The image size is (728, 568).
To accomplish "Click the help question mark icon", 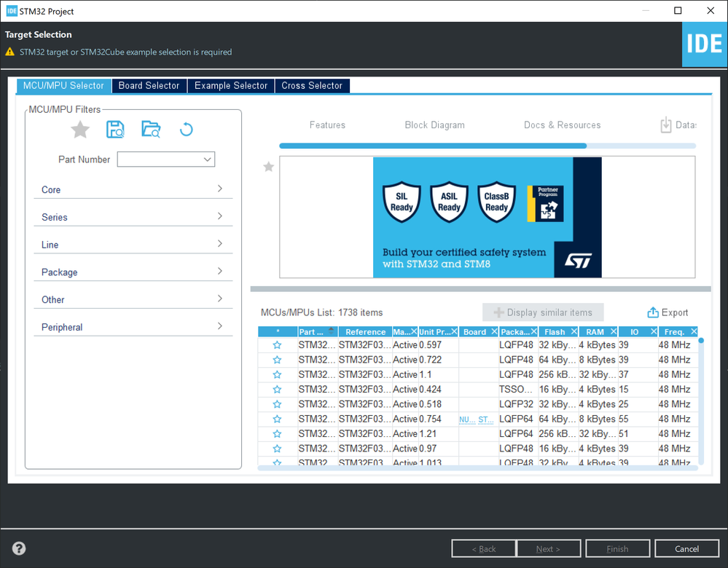I will point(19,548).
